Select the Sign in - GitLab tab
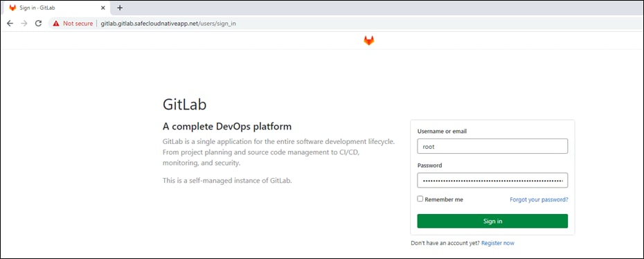Screen dimensions: 644x259 57,8
